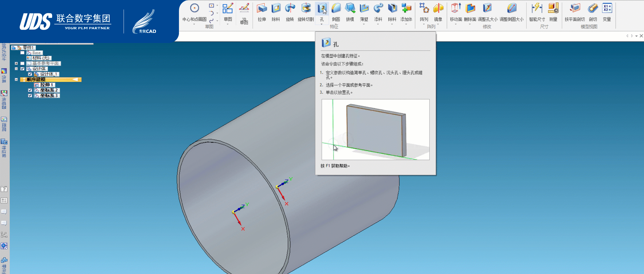Open 调整倒圆大小 resize round tool

(511, 12)
